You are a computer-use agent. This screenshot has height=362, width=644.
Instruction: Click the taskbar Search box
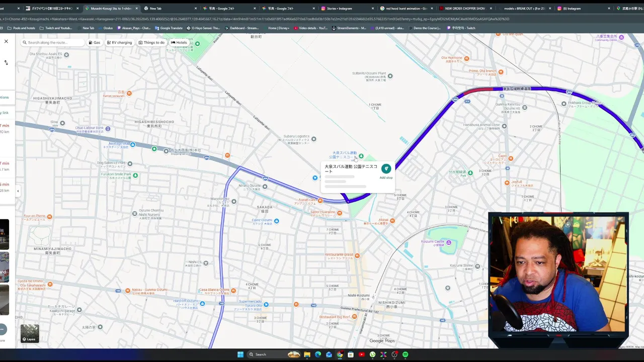(273, 354)
